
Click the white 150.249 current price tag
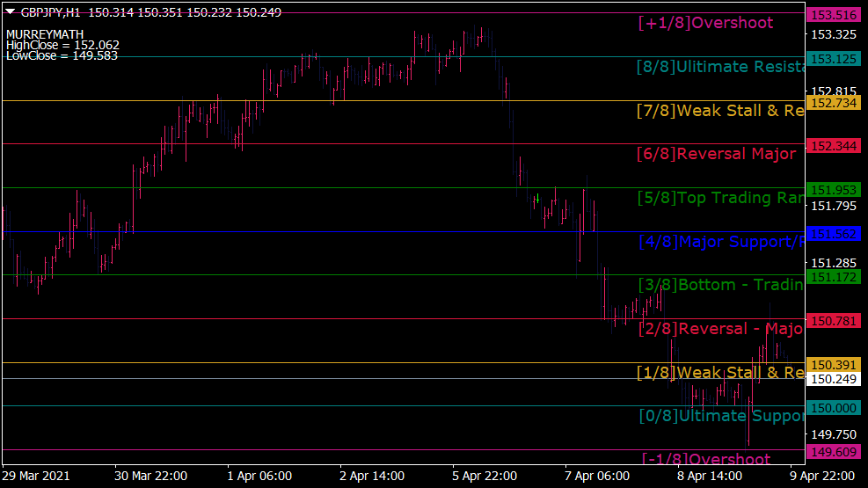pos(833,379)
